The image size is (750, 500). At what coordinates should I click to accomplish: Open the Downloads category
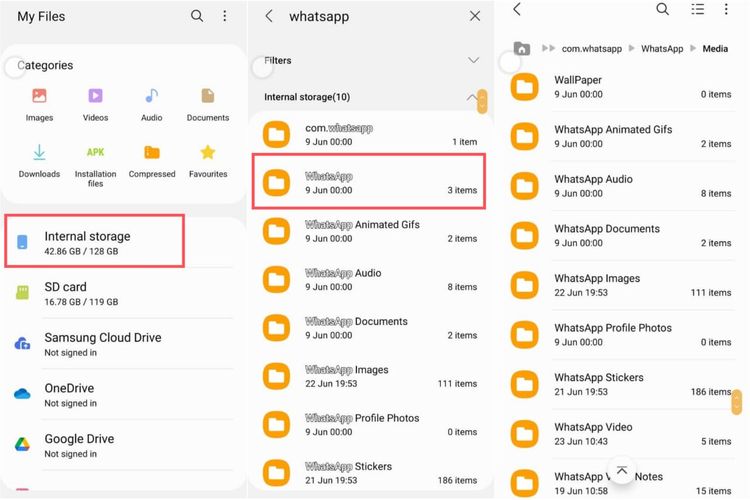(39, 162)
